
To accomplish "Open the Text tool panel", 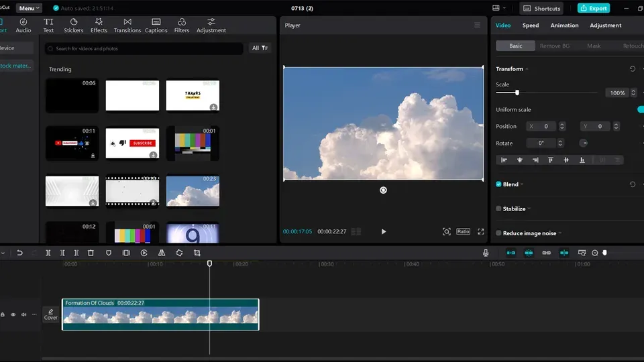I will click(x=48, y=25).
